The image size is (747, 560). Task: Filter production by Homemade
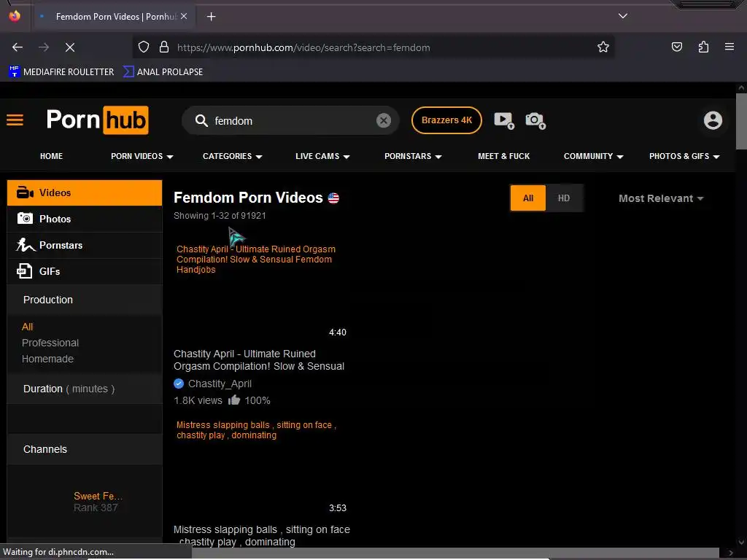47,359
